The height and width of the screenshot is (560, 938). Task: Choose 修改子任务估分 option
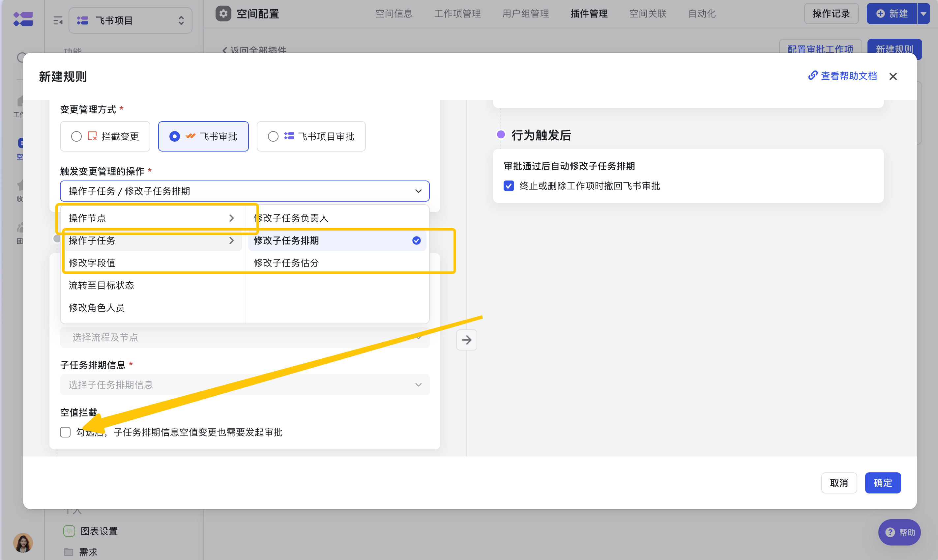[337, 263]
